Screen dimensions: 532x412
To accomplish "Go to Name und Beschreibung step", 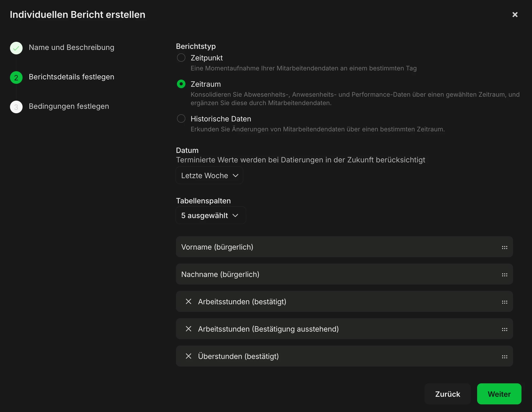I will [71, 48].
